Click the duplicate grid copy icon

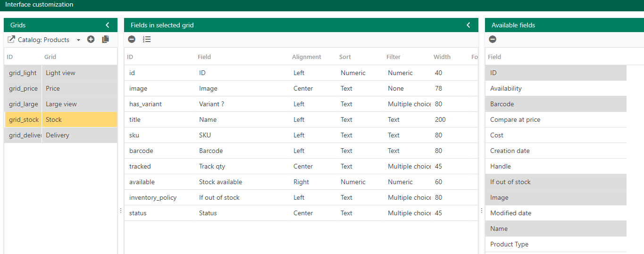coord(105,40)
